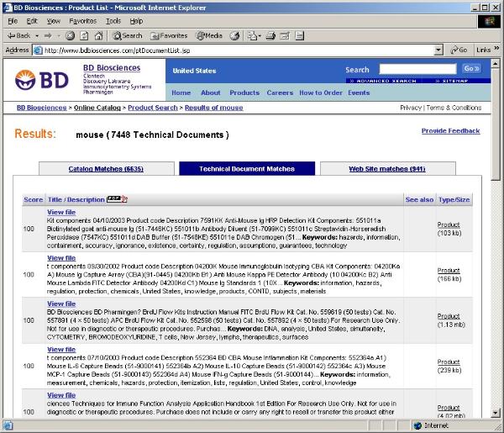
Task: Open the Products nav link
Action: click(x=244, y=92)
